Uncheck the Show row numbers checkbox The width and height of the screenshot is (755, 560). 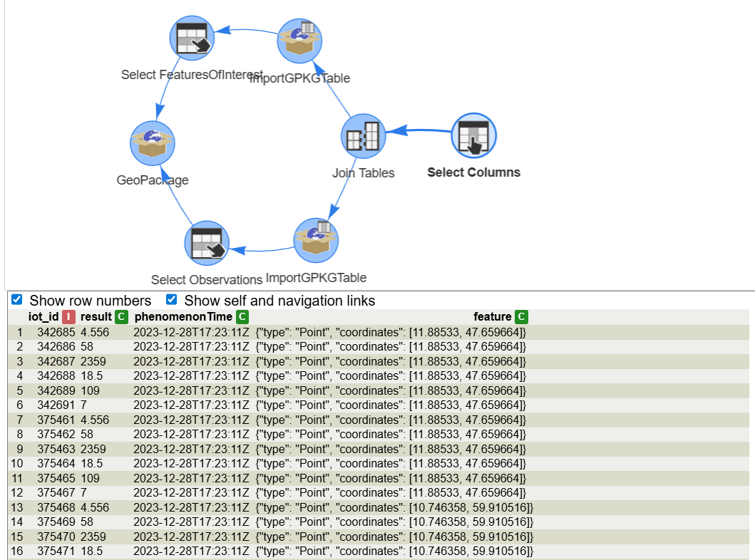17,300
